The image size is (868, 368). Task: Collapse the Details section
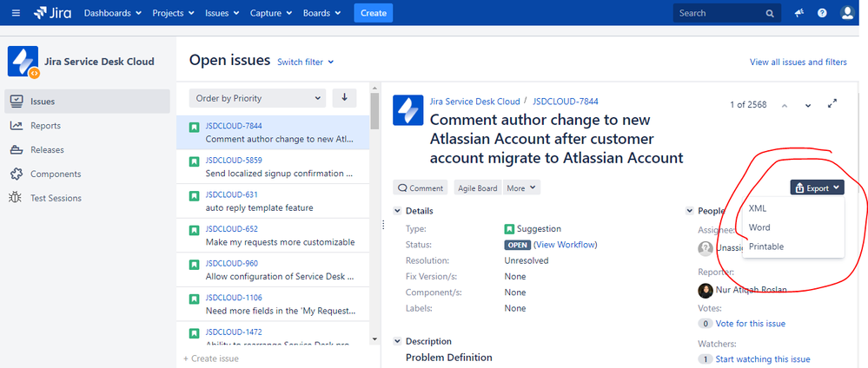point(397,211)
